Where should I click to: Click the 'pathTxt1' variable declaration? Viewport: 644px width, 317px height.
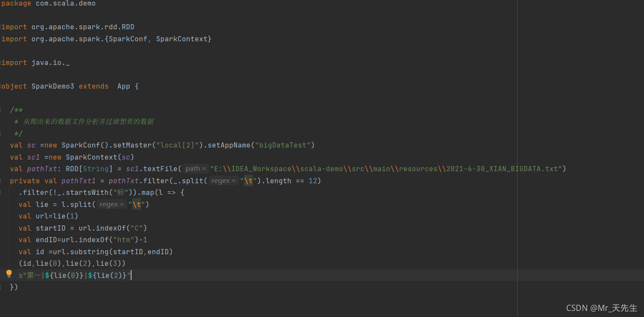(79, 181)
